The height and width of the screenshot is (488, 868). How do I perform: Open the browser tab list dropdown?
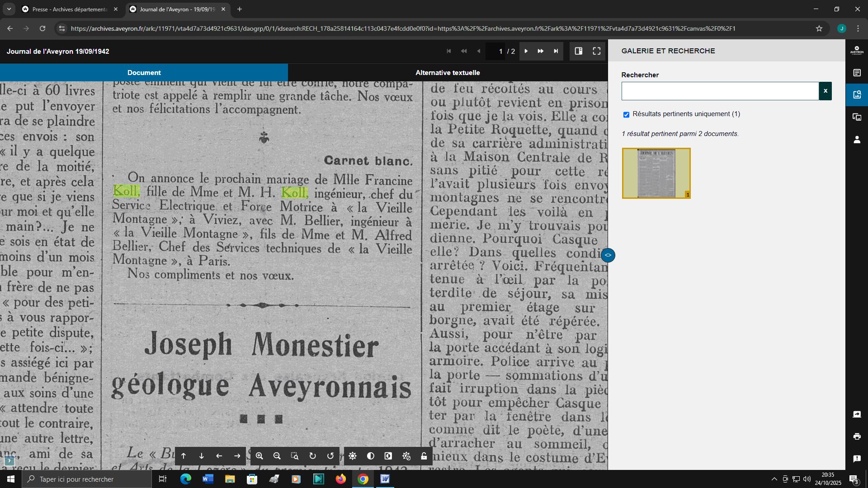(x=9, y=9)
